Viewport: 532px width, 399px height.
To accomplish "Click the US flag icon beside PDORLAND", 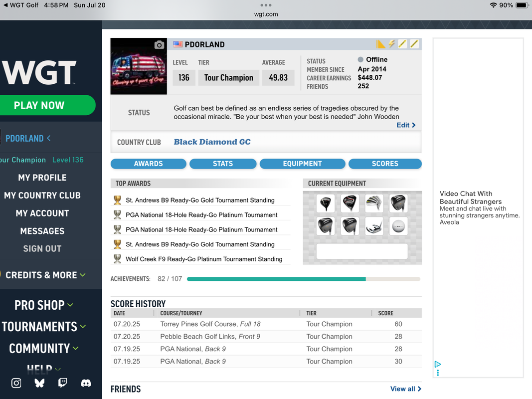I will pyautogui.click(x=178, y=44).
